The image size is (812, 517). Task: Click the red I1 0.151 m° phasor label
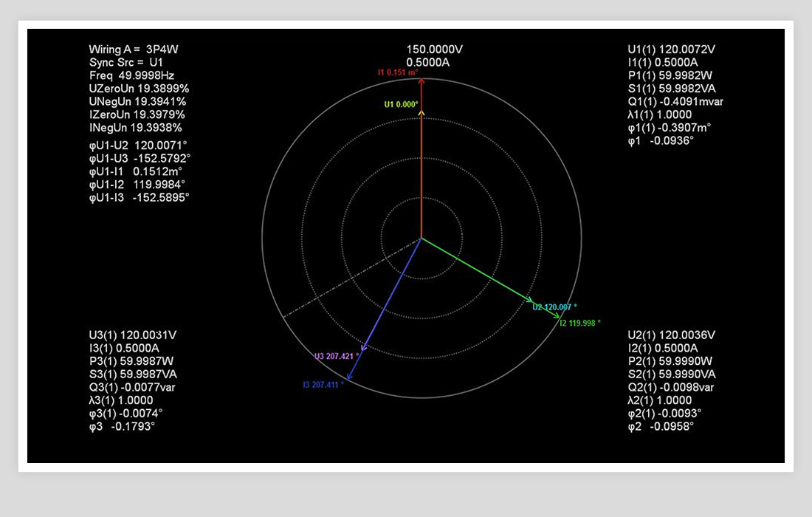pyautogui.click(x=398, y=72)
